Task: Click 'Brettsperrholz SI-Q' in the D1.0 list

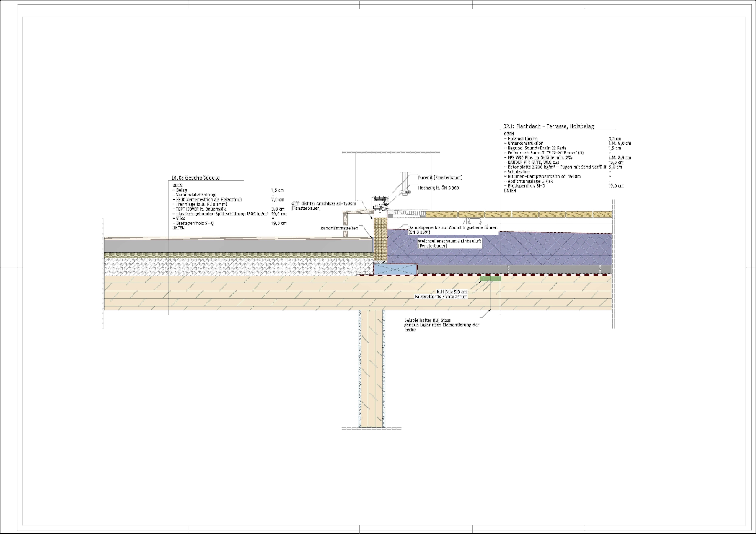Action: (195, 223)
